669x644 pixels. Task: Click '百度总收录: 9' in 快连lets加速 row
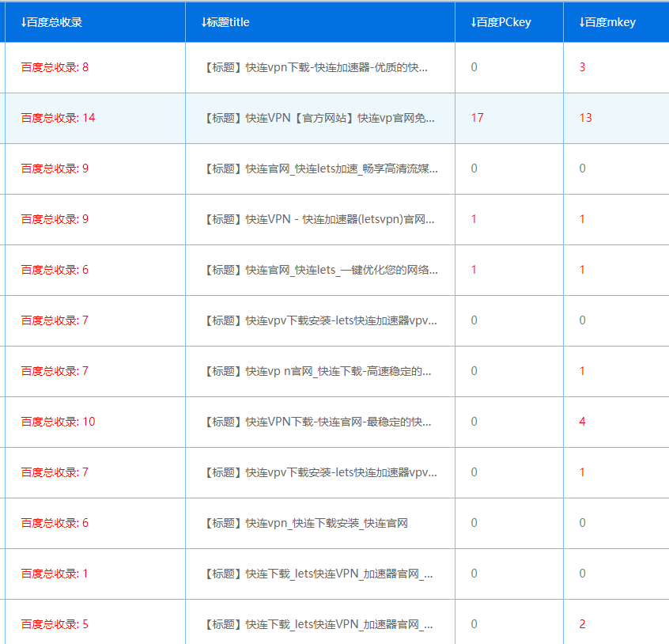[55, 169]
